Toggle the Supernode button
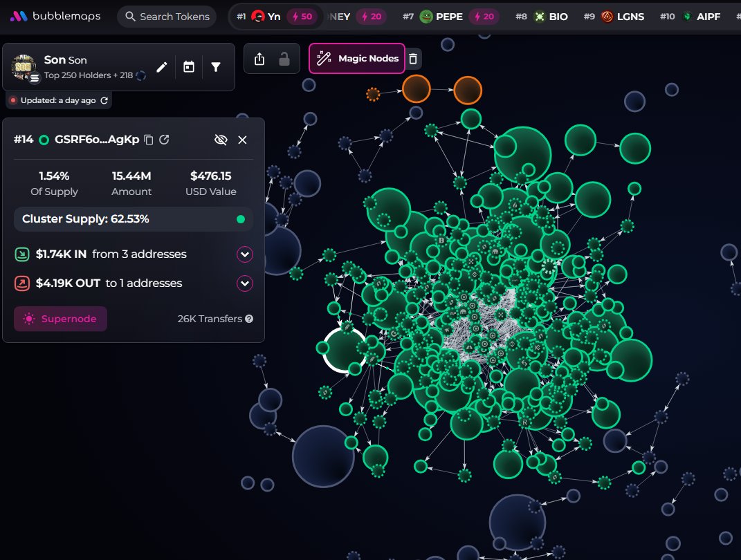The height and width of the screenshot is (560, 741). [x=60, y=319]
